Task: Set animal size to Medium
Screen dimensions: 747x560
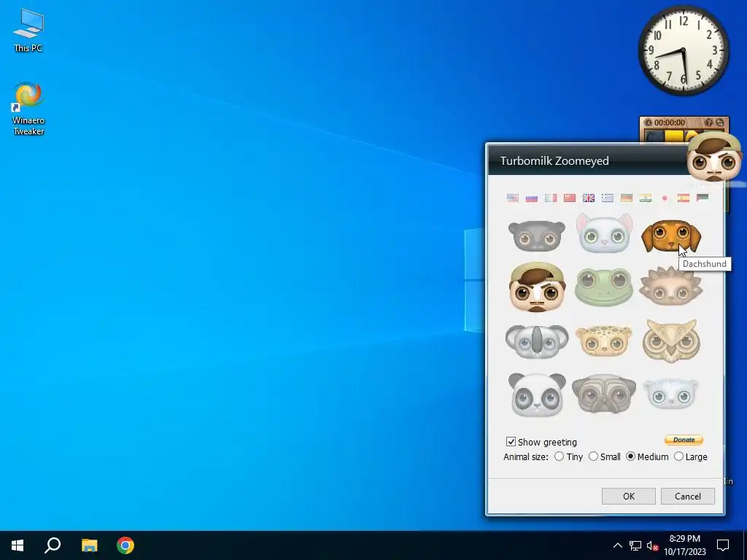Action: click(631, 456)
